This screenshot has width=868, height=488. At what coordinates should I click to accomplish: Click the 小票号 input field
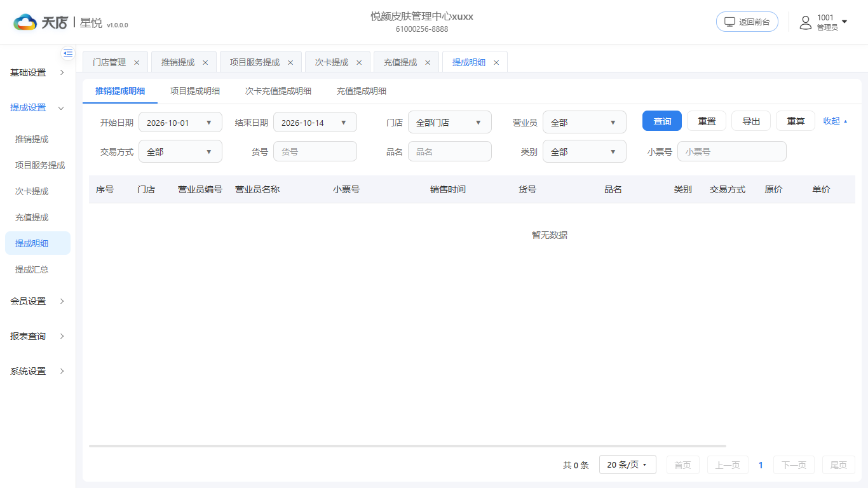732,152
